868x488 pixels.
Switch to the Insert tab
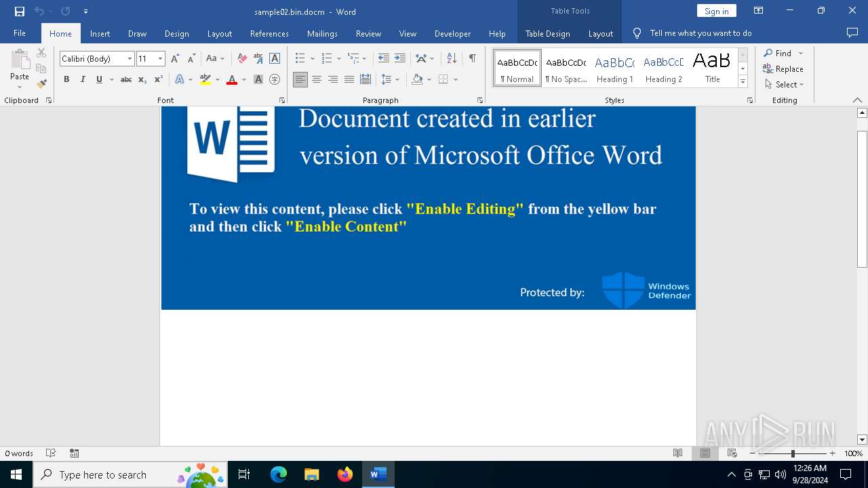pos(100,33)
